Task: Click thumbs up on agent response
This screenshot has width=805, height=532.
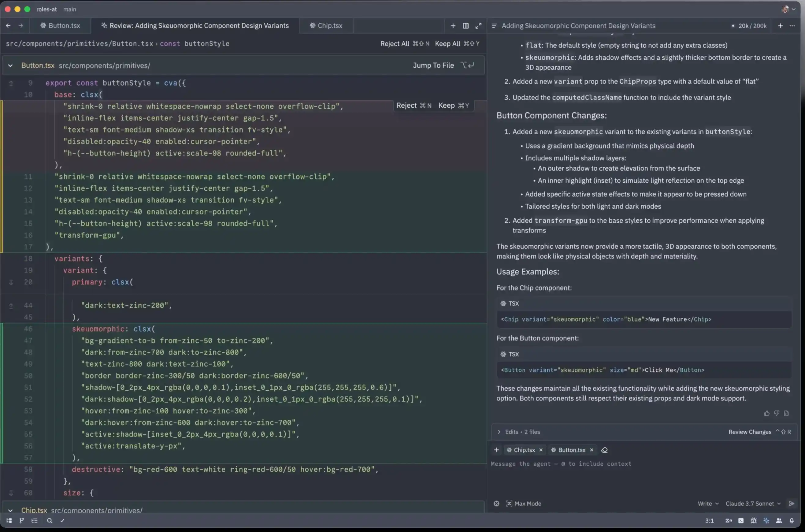Action: (767, 413)
